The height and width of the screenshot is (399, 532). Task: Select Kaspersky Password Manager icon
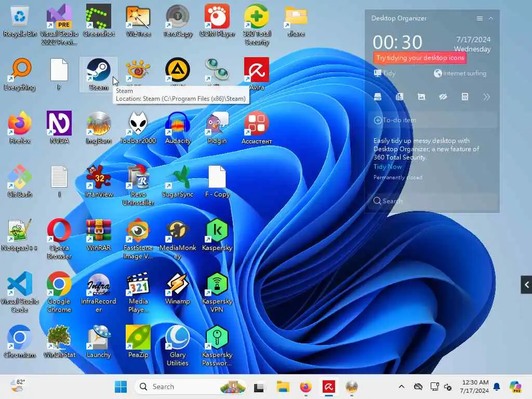217,345
